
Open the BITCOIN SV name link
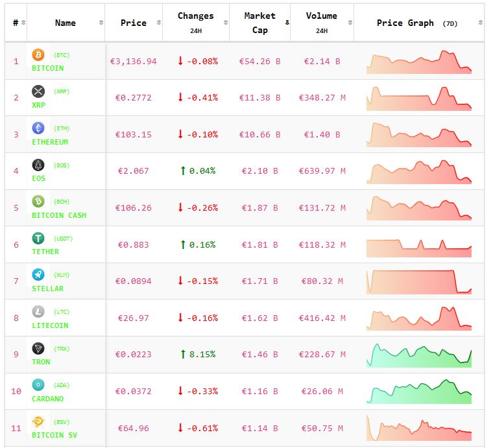[x=54, y=435]
